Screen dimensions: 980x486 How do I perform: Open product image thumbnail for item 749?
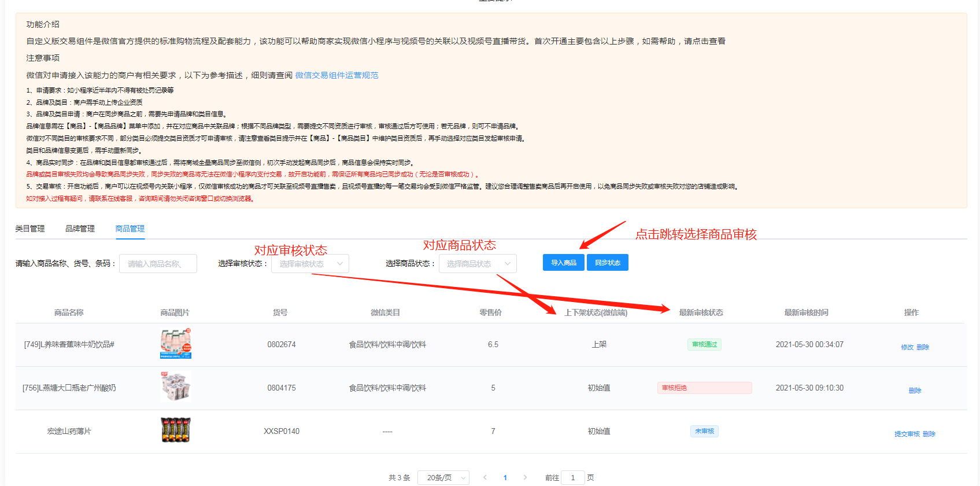click(175, 344)
